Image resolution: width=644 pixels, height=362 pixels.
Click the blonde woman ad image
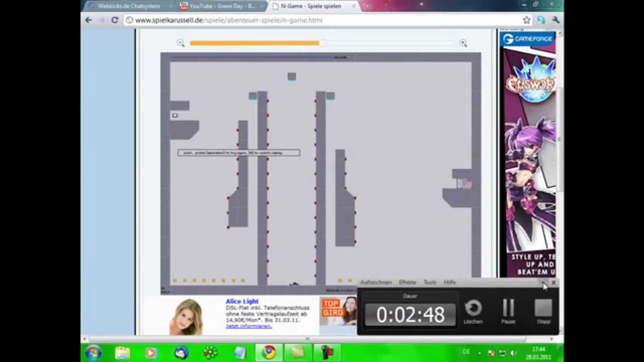coord(186,317)
